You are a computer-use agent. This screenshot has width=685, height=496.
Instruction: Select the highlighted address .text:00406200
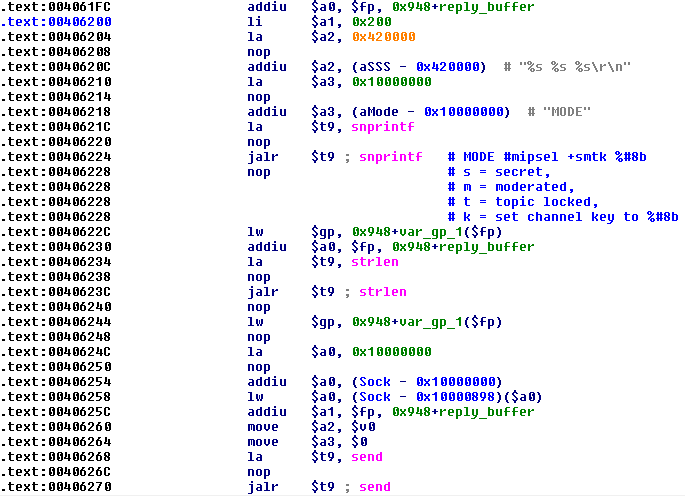point(56,22)
